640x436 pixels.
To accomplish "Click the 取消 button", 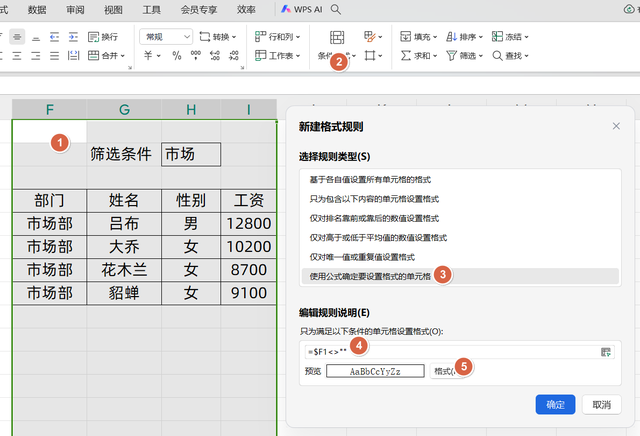I will [601, 405].
